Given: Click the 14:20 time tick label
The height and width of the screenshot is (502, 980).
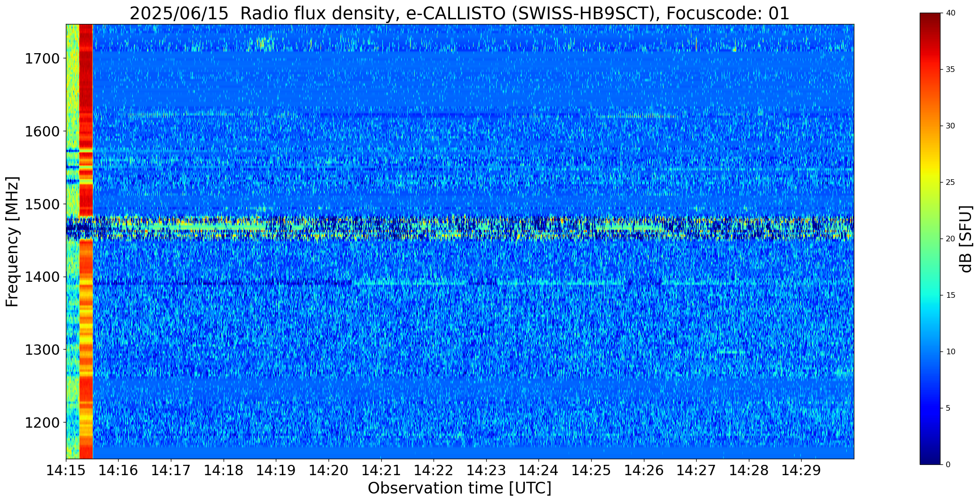Looking at the screenshot, I should point(329,470).
